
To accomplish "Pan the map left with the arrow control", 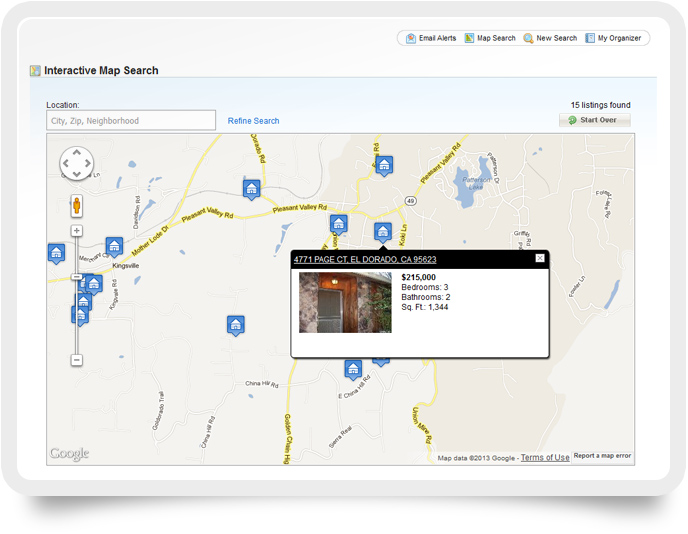I will click(x=66, y=163).
